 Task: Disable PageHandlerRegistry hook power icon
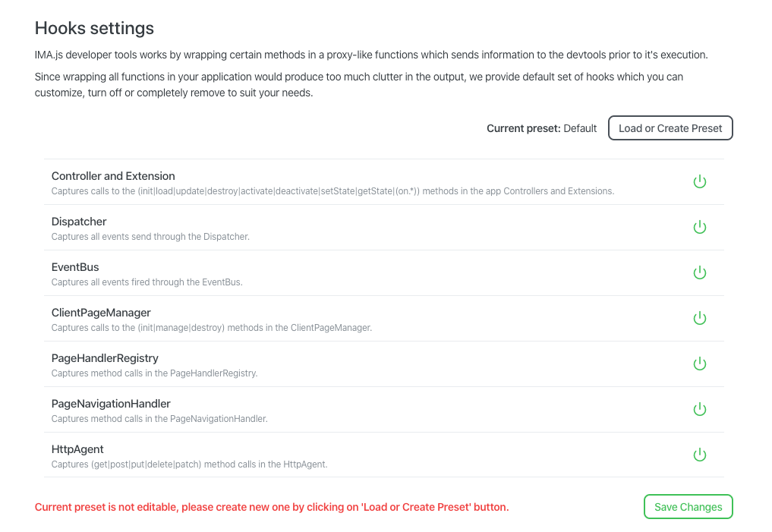tap(700, 364)
